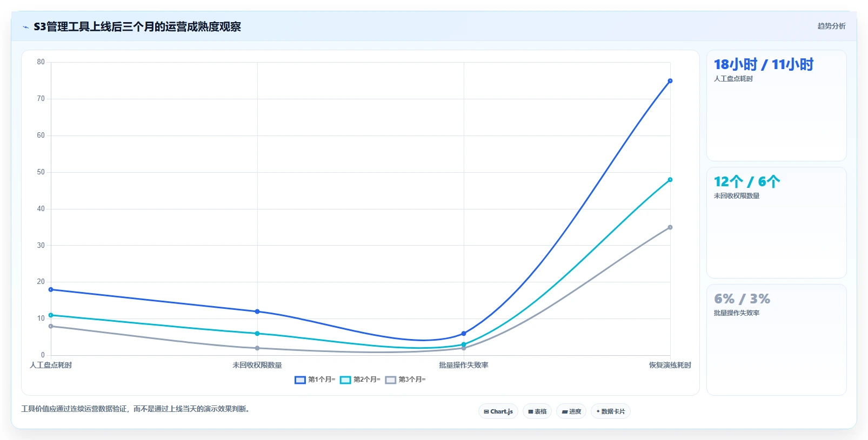Screen dimensions: 868x440
Task: Click the 恢复演练耗时 axis label
Action: 670,365
